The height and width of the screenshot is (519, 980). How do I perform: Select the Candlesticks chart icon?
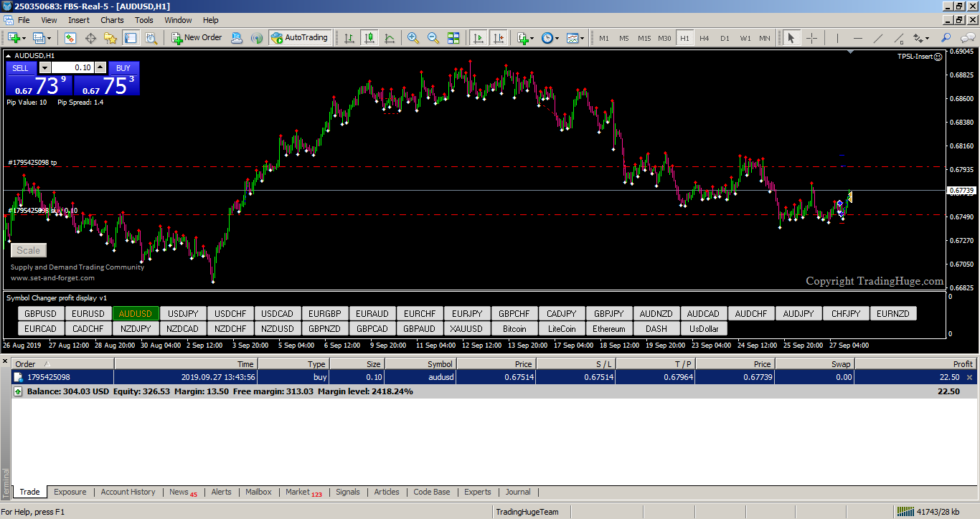coord(369,38)
